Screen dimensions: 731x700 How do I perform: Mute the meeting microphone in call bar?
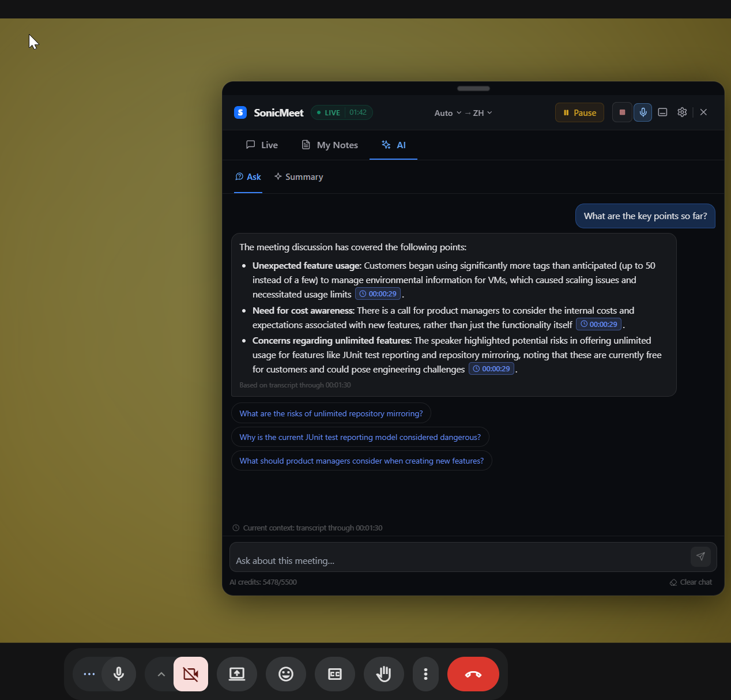point(119,674)
